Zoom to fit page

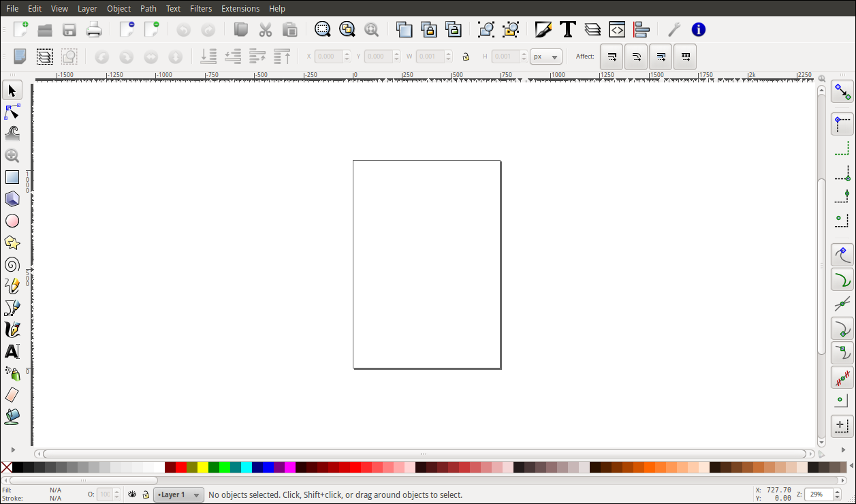click(372, 29)
